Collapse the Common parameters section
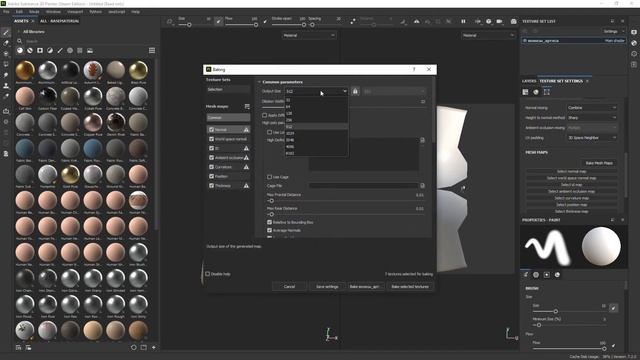640x360 pixels. (x=259, y=82)
